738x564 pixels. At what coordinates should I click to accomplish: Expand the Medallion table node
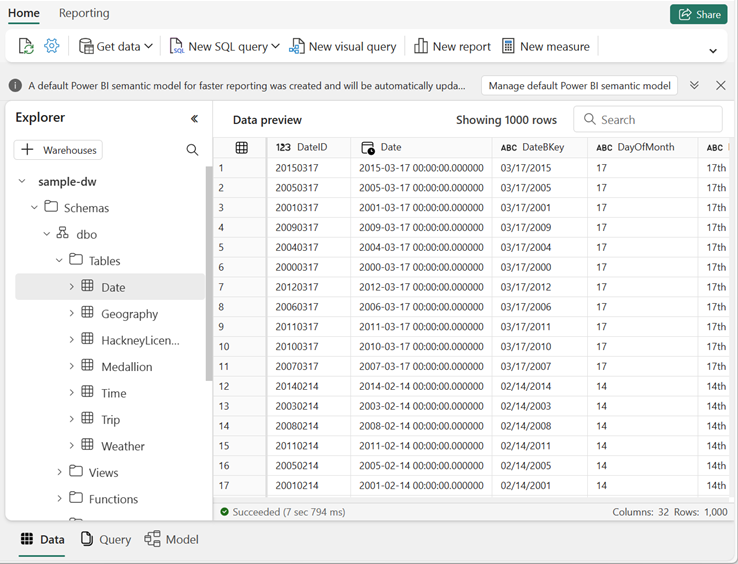click(x=72, y=366)
